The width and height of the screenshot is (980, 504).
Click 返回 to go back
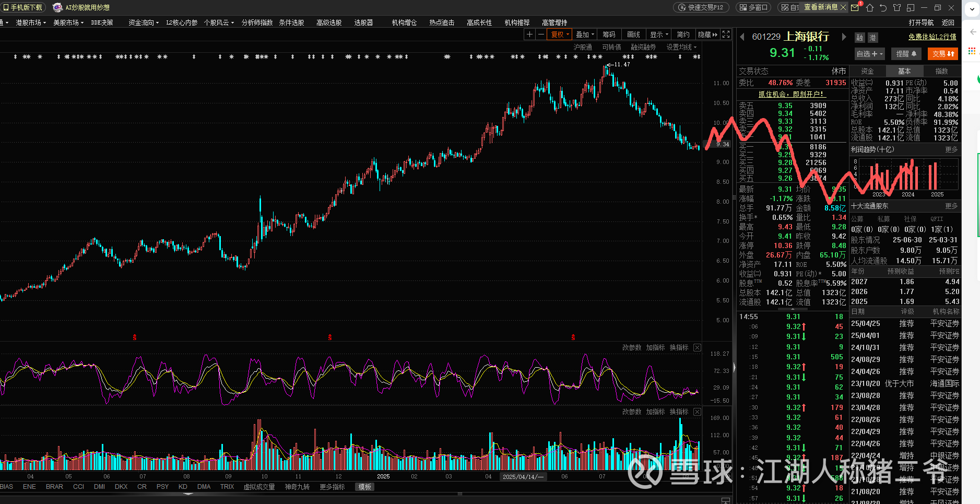point(948,22)
